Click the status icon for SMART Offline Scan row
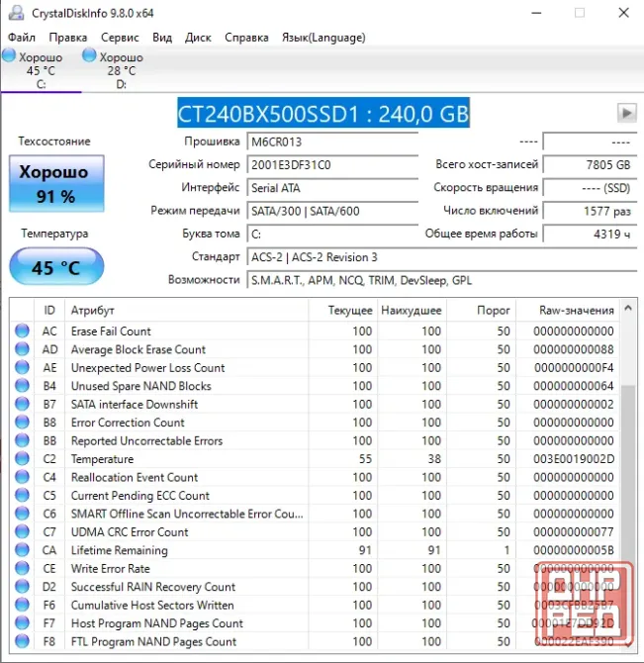The image size is (644, 663). 22,514
